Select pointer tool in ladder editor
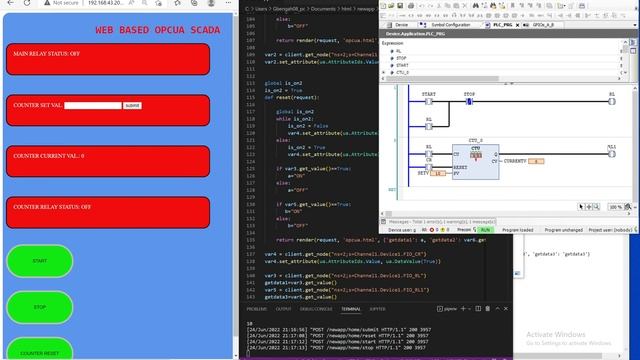 click(x=581, y=207)
